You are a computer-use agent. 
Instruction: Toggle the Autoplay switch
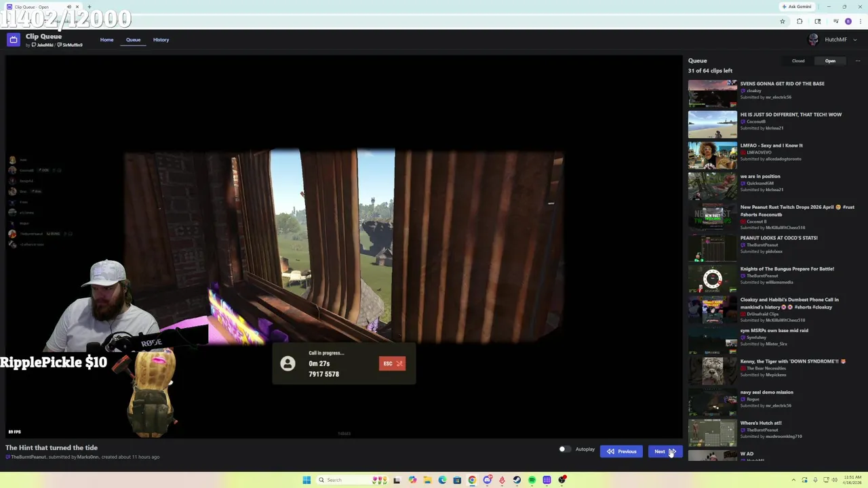point(564,449)
